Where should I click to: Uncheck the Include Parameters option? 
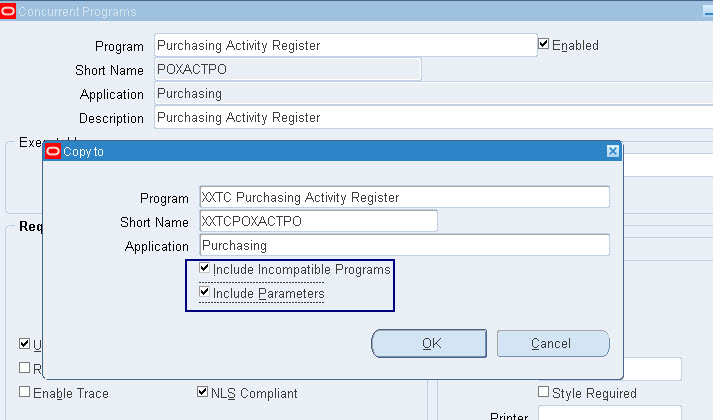pos(205,294)
